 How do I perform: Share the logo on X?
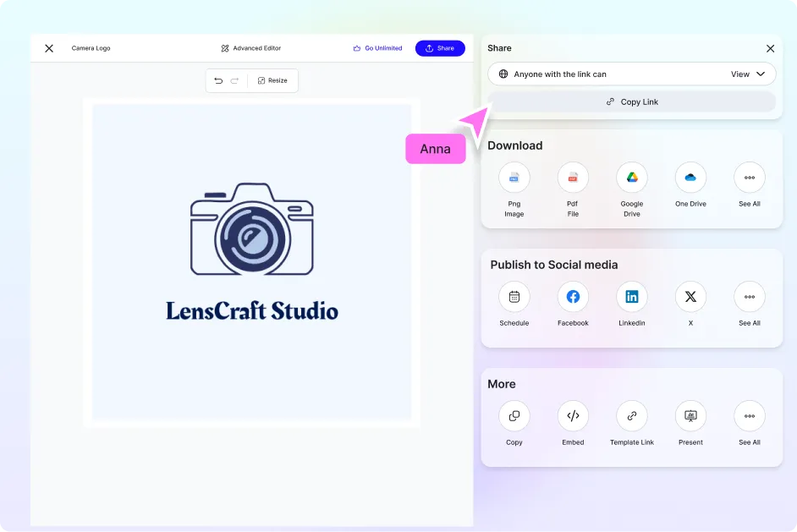click(690, 297)
